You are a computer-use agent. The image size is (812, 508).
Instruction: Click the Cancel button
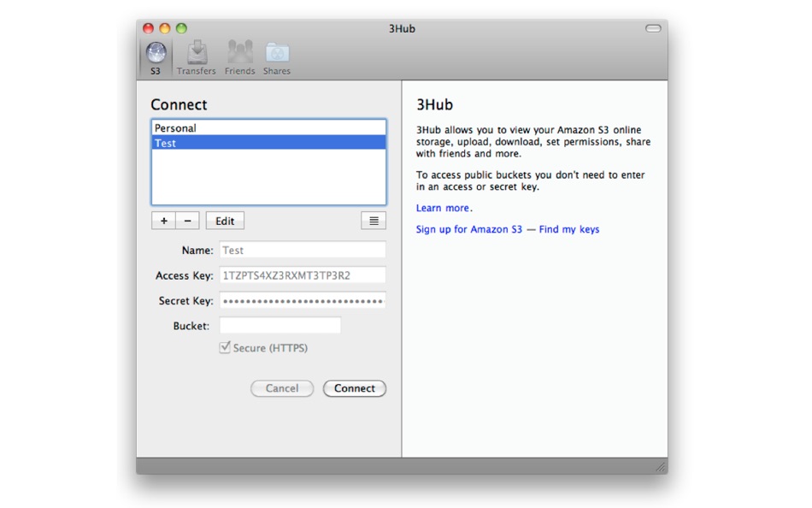tap(282, 388)
